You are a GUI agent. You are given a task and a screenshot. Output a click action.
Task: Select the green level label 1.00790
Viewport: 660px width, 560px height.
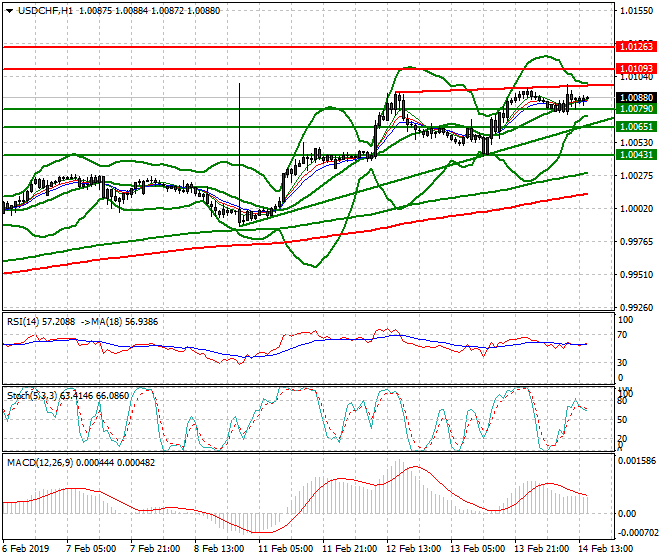(x=636, y=109)
